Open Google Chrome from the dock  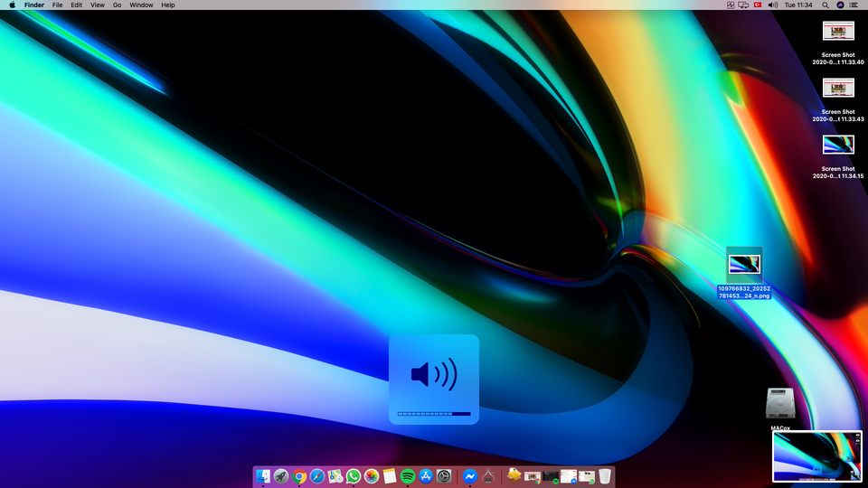click(299, 476)
